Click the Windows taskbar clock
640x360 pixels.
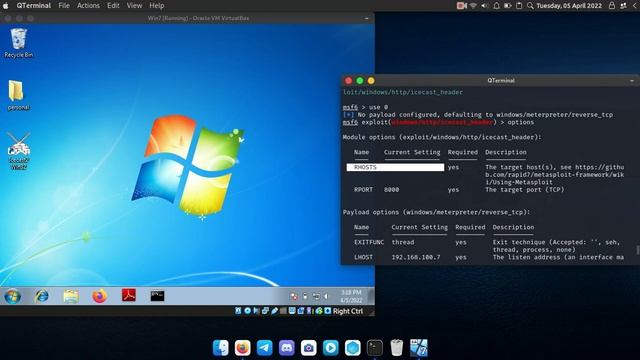pos(351,296)
